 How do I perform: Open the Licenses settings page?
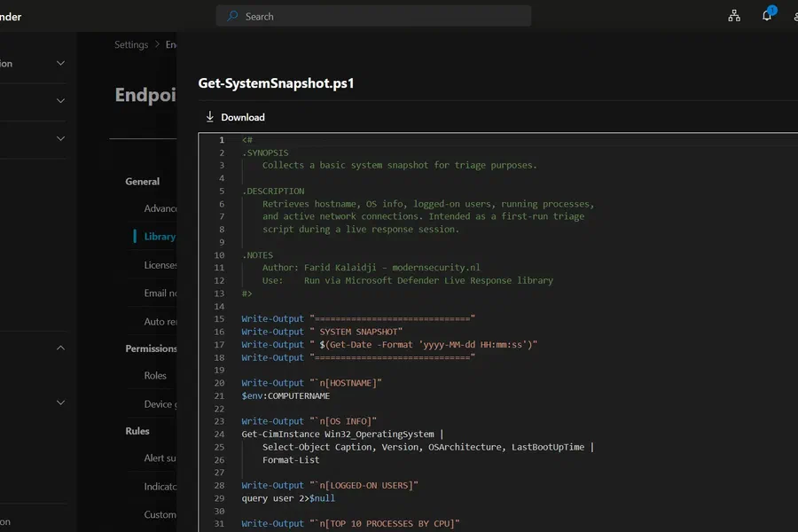[x=160, y=265]
